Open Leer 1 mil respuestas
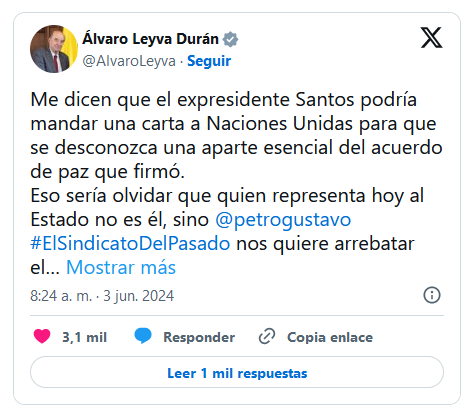The image size is (468, 414). pos(237,372)
